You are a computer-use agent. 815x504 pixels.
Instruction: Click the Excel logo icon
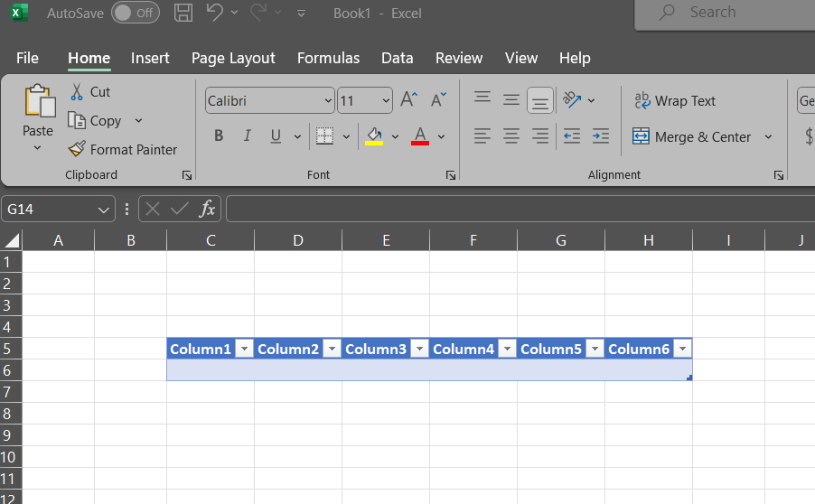tap(19, 13)
